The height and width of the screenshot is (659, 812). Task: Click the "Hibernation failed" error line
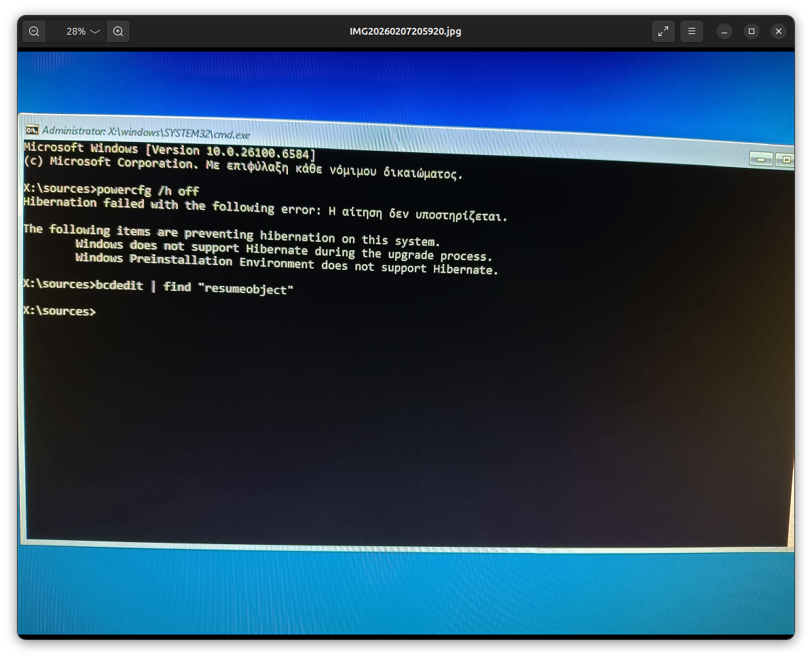(x=265, y=209)
